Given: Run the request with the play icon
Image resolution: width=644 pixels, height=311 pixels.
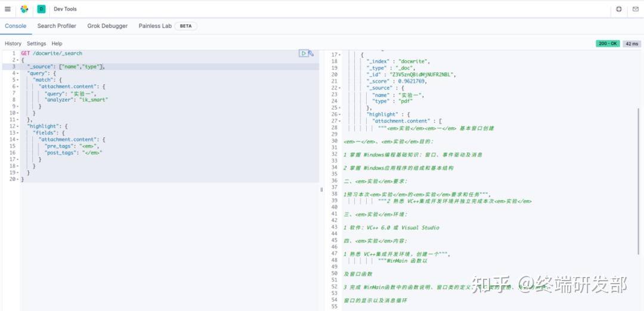Looking at the screenshot, I should (x=304, y=53).
